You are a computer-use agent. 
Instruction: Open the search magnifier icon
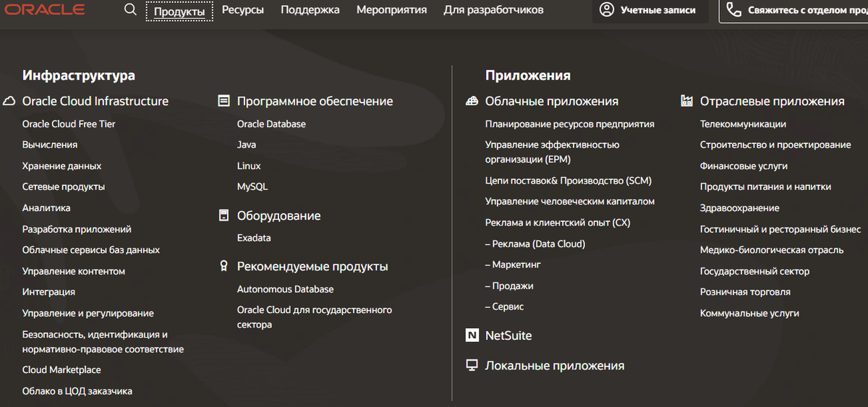point(130,10)
